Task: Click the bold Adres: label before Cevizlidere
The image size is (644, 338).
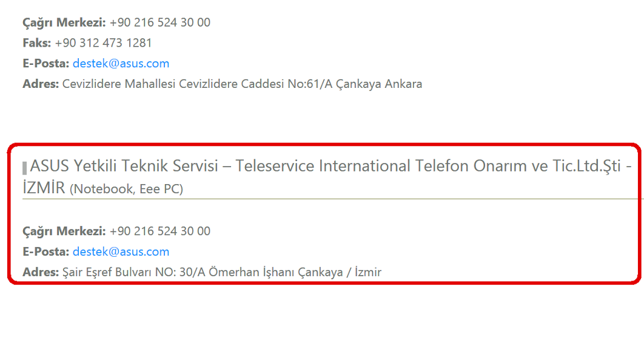Action: click(x=41, y=84)
